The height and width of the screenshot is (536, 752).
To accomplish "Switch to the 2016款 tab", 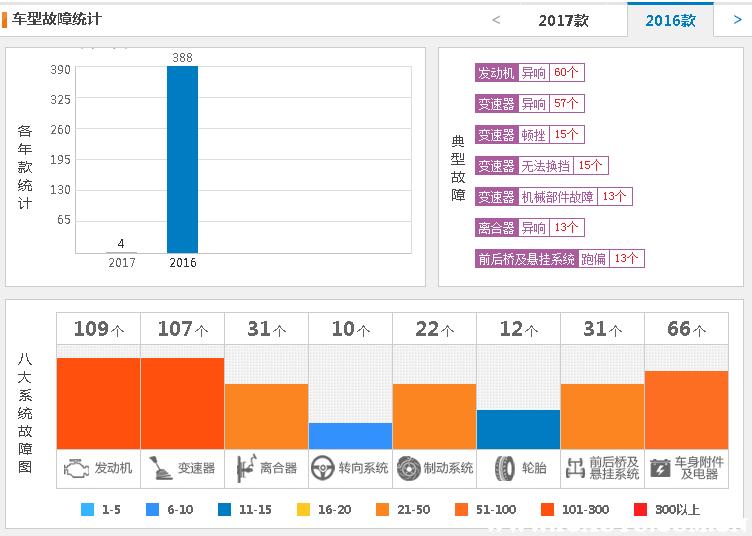I will 670,20.
